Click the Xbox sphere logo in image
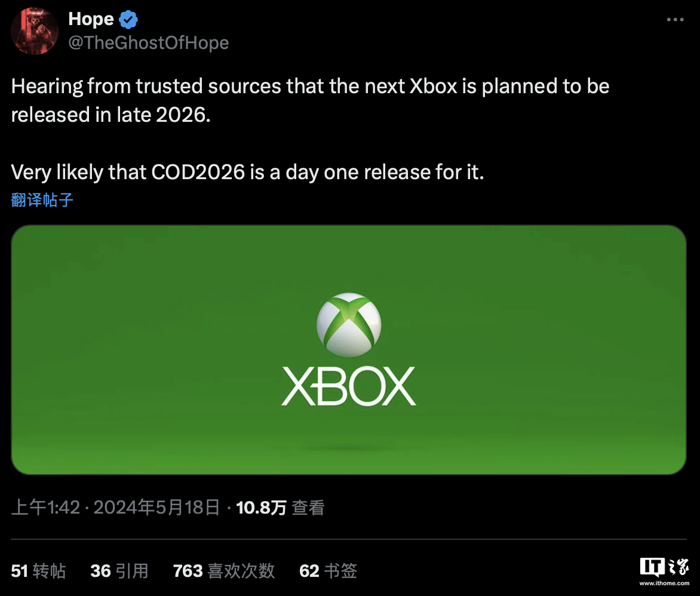Image resolution: width=700 pixels, height=596 pixels. [349, 325]
